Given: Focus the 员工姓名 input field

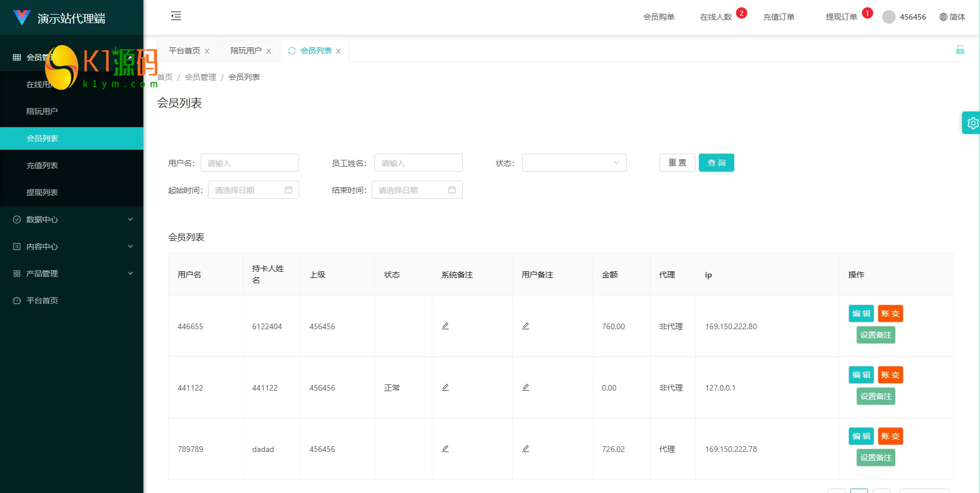Looking at the screenshot, I should point(418,163).
